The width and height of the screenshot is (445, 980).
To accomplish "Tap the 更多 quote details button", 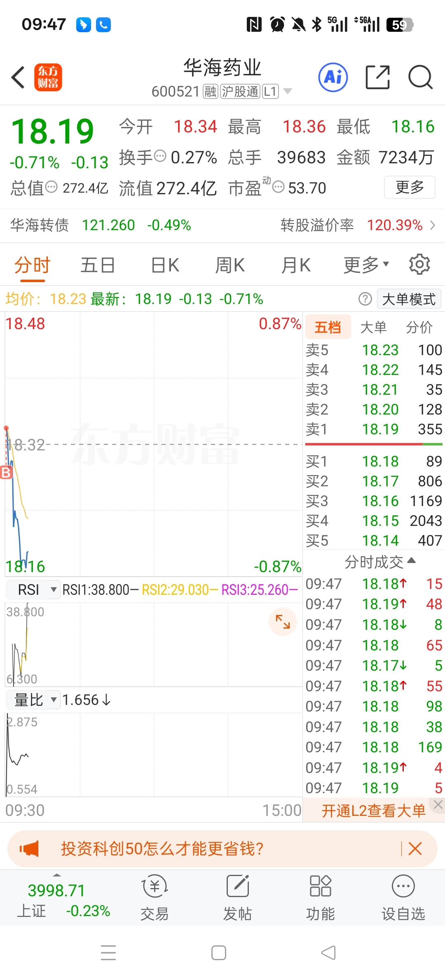I will click(x=410, y=187).
